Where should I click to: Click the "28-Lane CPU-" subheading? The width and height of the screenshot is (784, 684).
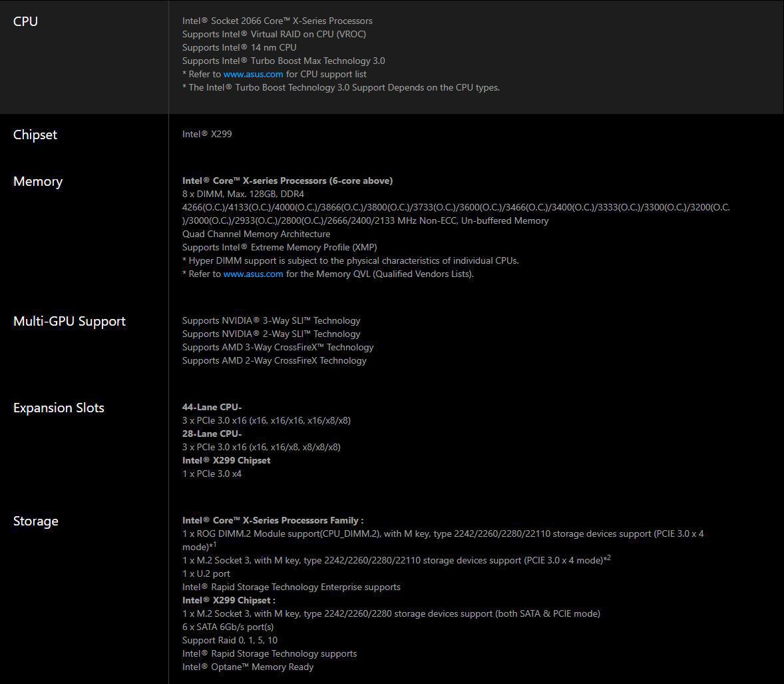click(212, 434)
